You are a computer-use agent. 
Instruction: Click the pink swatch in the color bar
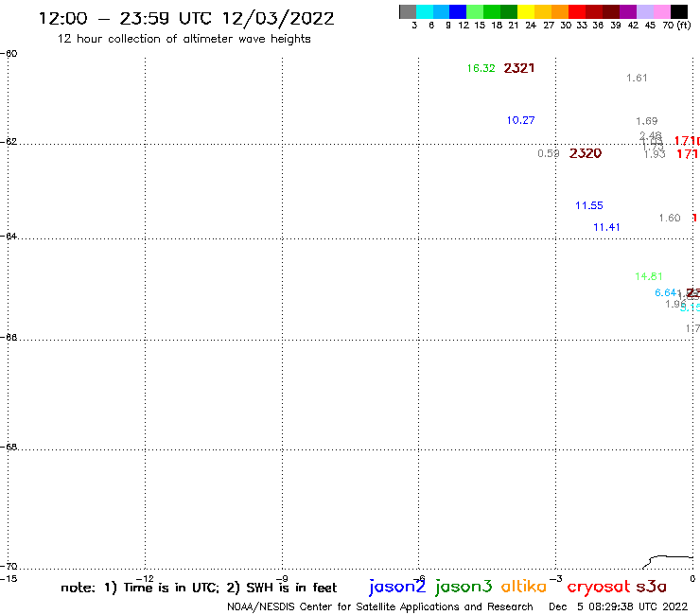click(x=662, y=11)
